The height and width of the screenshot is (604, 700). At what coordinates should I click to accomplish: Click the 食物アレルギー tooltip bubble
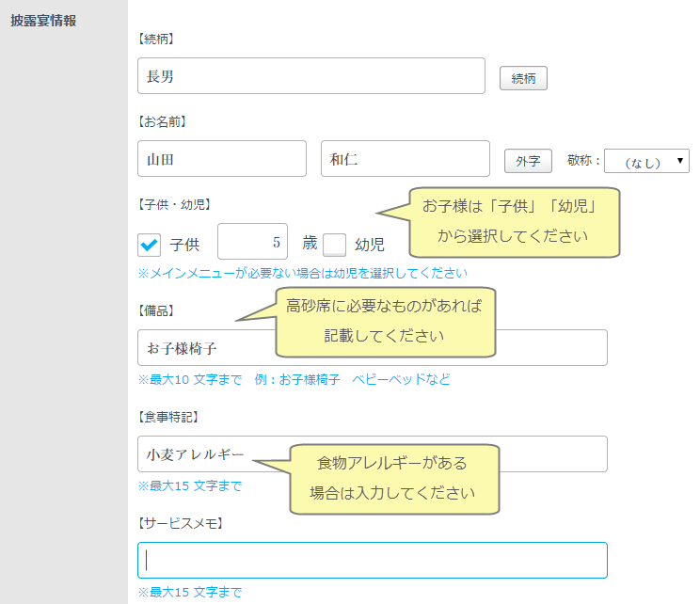point(393,478)
